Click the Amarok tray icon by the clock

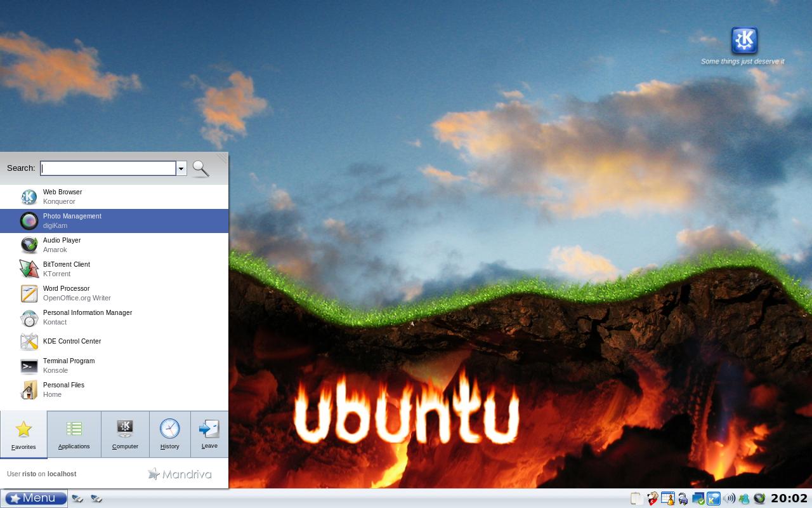(759, 499)
